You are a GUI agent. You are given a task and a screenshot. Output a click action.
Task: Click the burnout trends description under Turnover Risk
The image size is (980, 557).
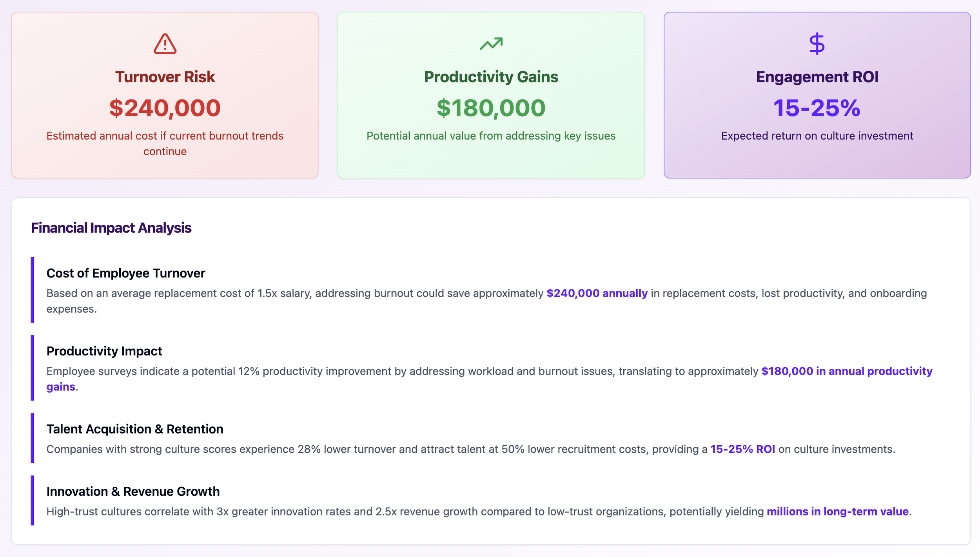[x=165, y=144]
